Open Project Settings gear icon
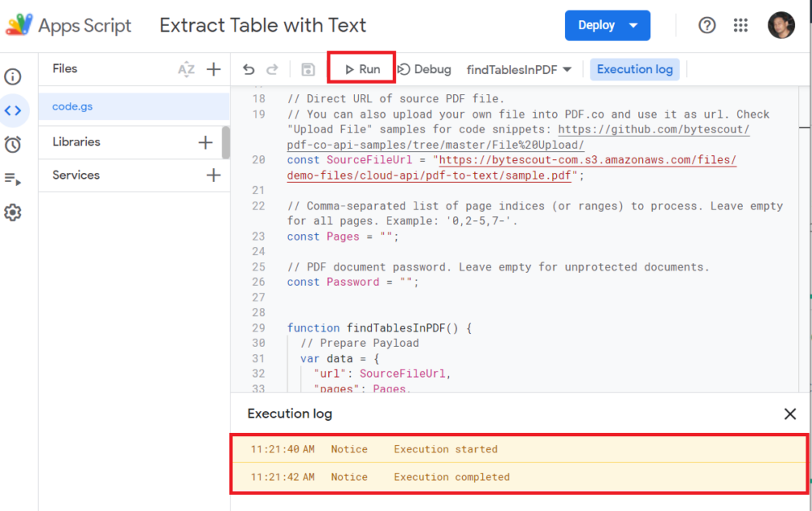The height and width of the screenshot is (511, 812). pos(13,213)
